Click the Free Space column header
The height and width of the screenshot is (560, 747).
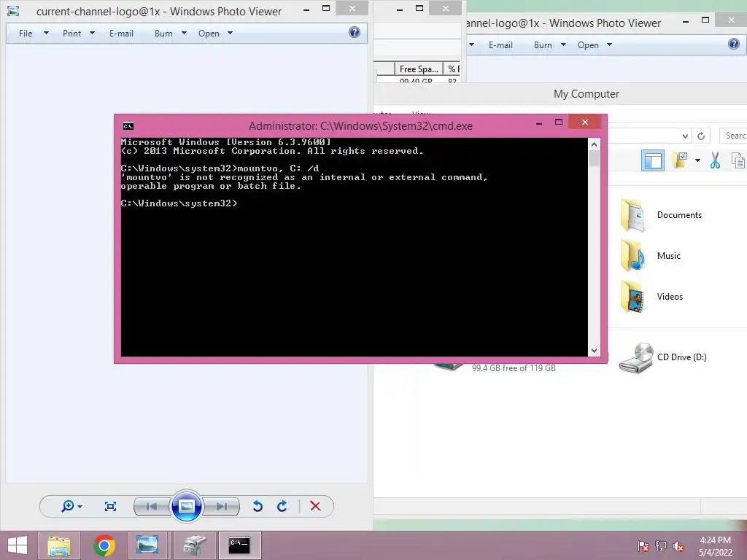click(x=419, y=69)
